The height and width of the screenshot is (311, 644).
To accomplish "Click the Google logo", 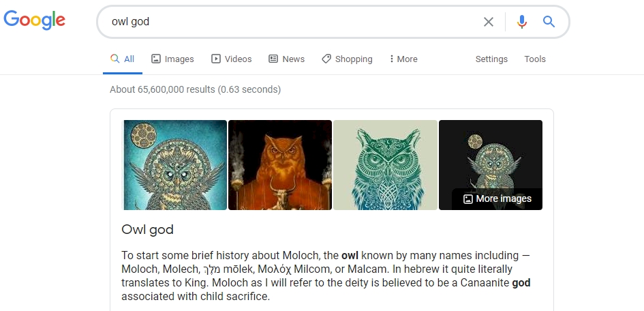I will coord(35,20).
